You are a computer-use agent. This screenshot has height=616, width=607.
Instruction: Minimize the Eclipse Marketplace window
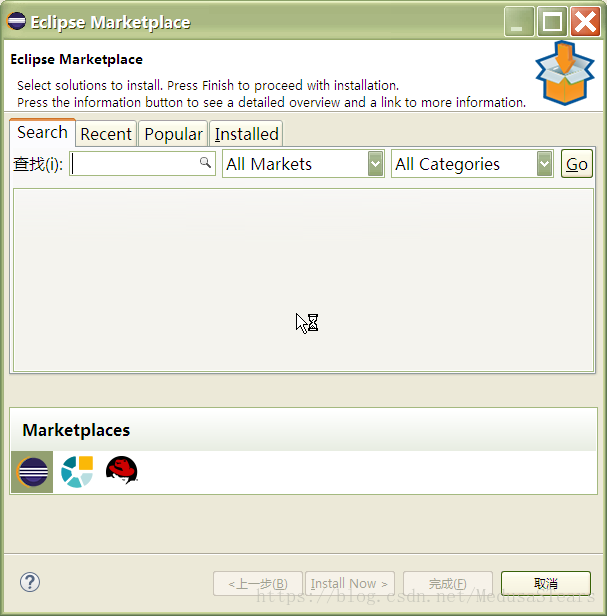click(x=519, y=22)
